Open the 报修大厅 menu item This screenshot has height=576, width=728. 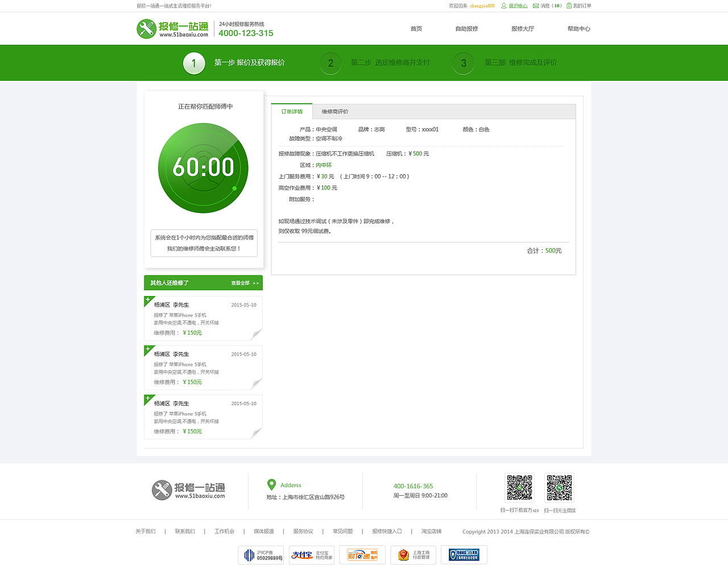click(523, 28)
